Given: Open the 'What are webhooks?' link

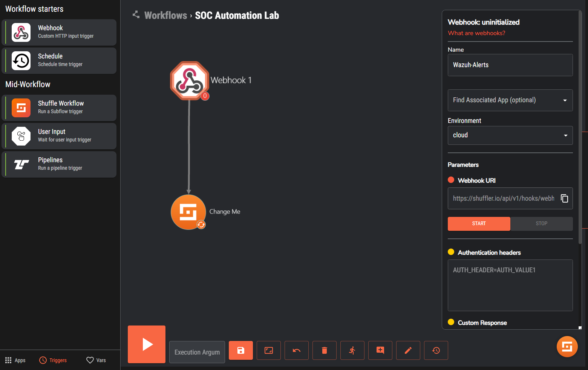Looking at the screenshot, I should (476, 33).
